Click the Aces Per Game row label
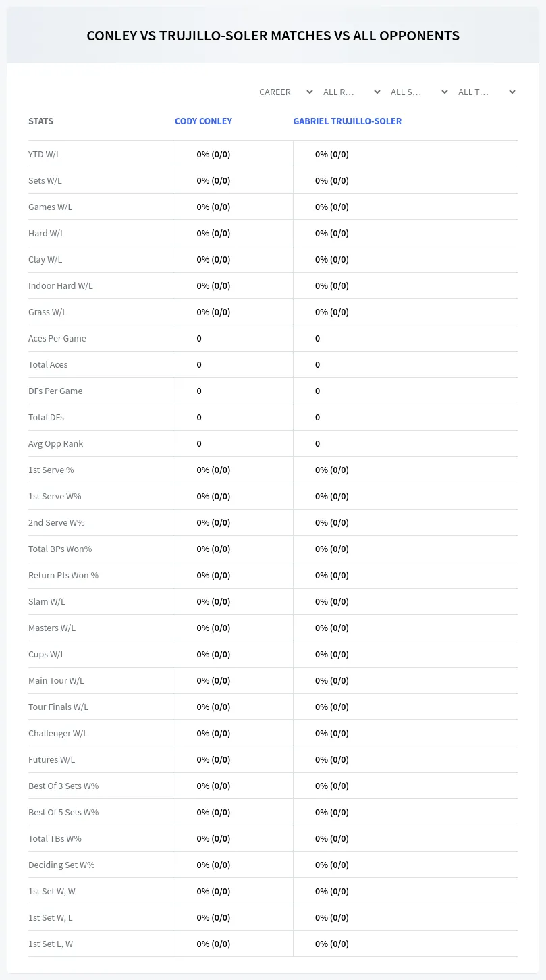This screenshot has width=546, height=980. tap(57, 338)
